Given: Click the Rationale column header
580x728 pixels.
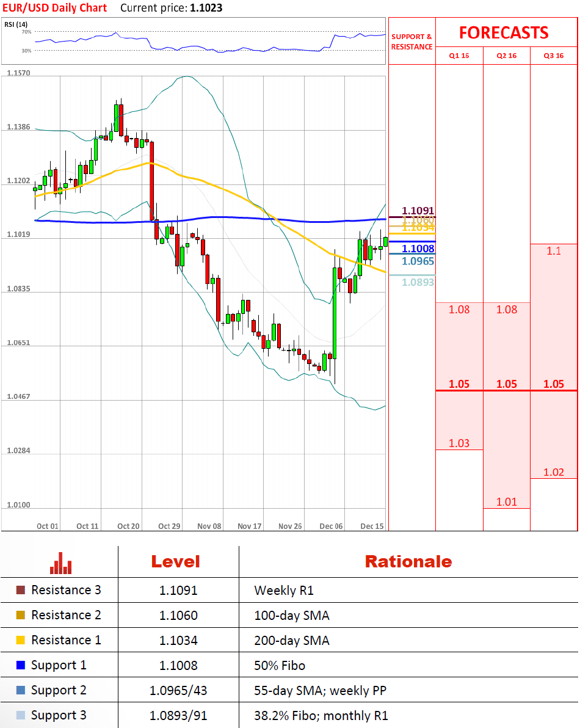Looking at the screenshot, I should tap(408, 562).
